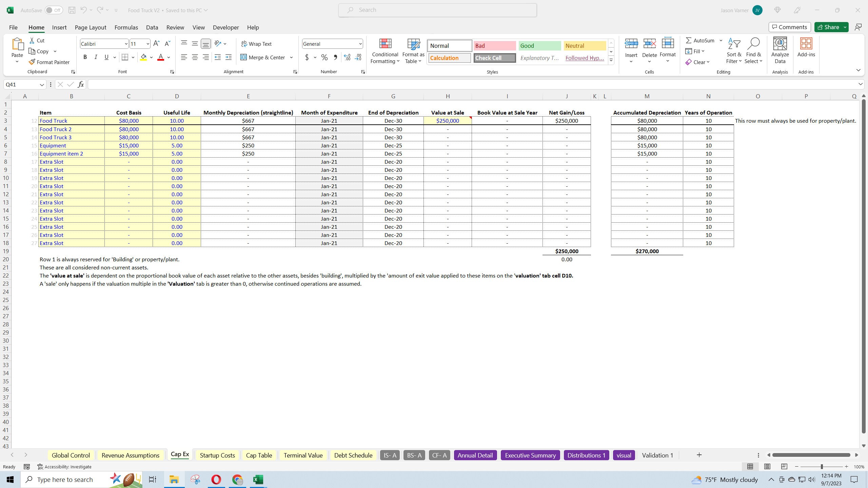Open the General number format dropdown
Screen dimensions: 868x488
point(360,44)
